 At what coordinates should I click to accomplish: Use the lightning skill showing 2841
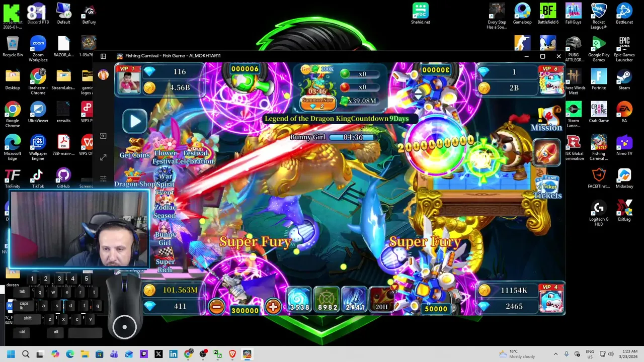(x=354, y=300)
